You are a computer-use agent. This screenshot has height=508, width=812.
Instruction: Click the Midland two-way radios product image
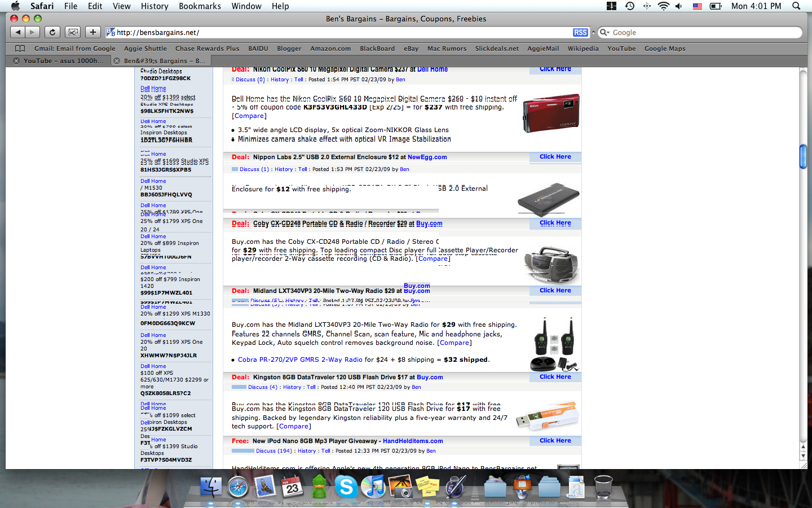[x=555, y=344]
